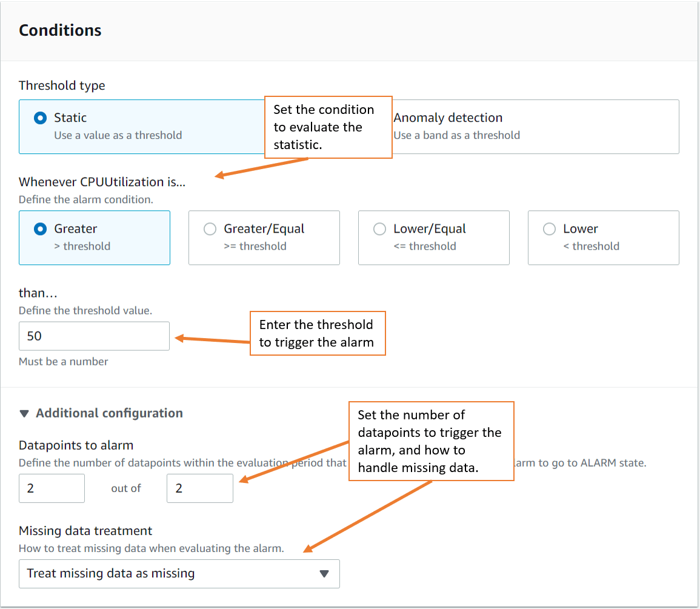Click the dropdown arrow next to missing data treatment
The height and width of the screenshot is (609, 700).
pos(325,573)
